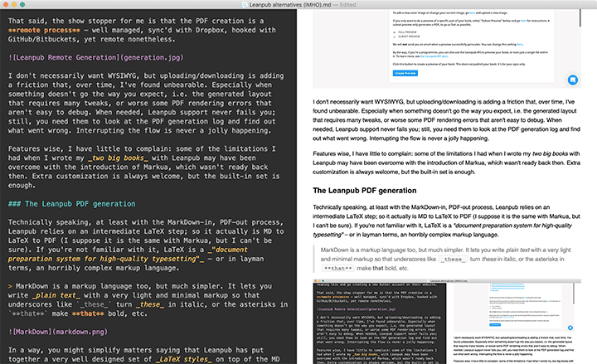Click the italic '_two big books_' in editor
597x364 pixels.
pos(118,158)
